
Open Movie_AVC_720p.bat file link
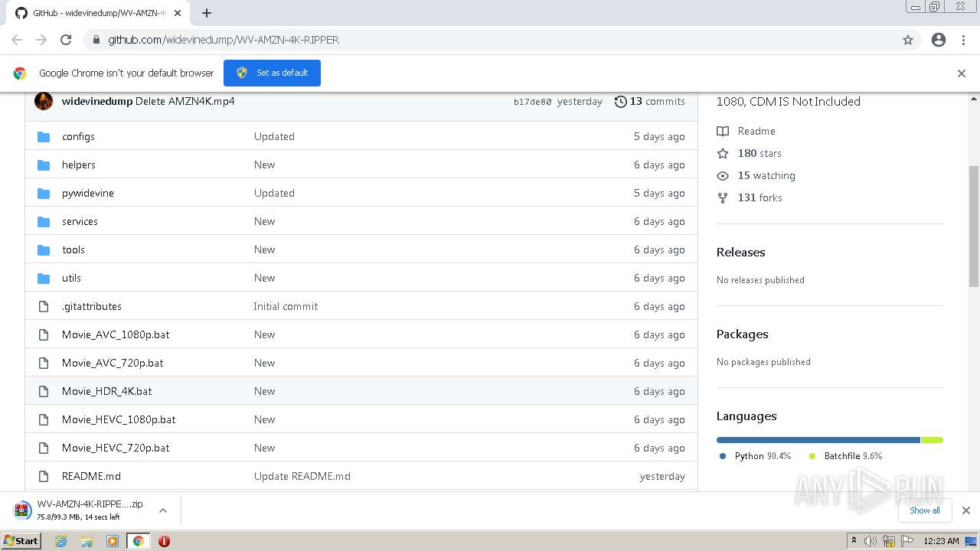click(x=113, y=364)
